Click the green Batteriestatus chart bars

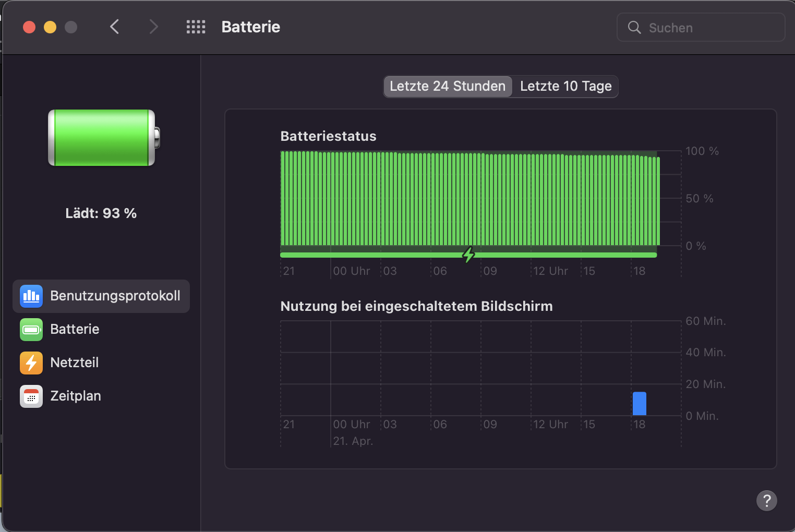[x=469, y=198]
